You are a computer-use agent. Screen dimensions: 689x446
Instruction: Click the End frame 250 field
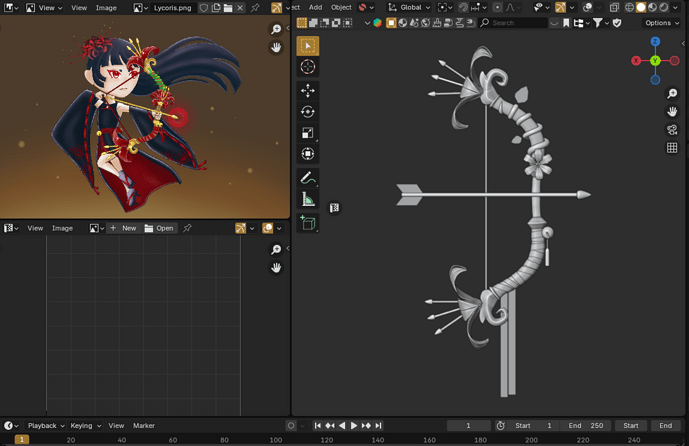(585, 425)
